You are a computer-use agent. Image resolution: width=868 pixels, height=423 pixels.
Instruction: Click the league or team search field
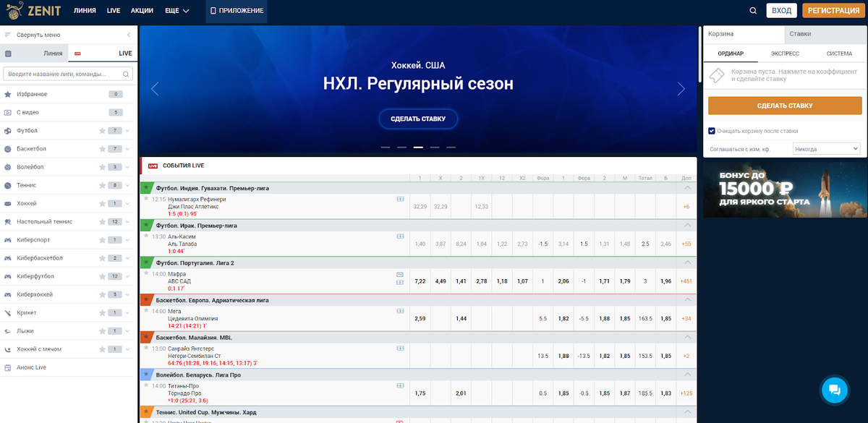coord(68,74)
